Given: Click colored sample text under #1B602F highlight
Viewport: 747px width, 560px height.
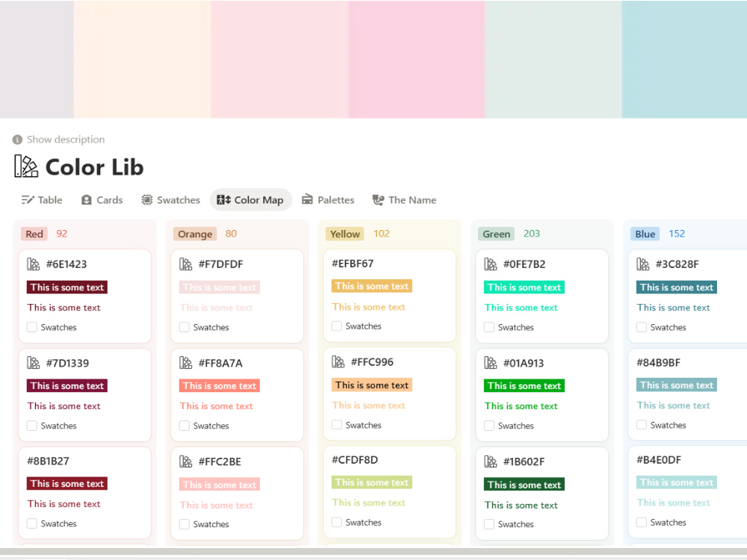Looking at the screenshot, I should [x=521, y=505].
